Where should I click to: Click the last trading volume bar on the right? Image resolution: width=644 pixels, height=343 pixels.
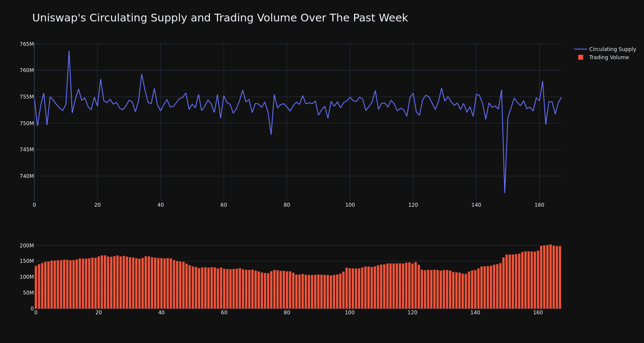tap(560, 277)
